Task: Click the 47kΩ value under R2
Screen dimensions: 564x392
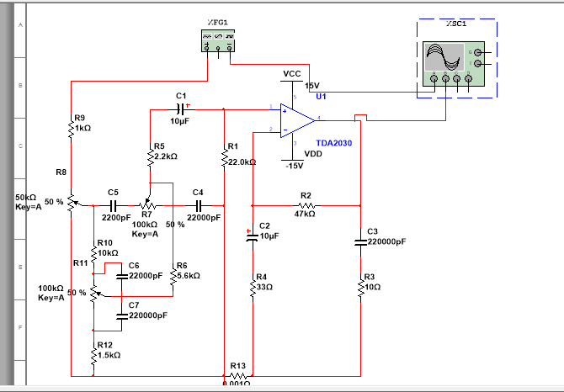Action: coord(305,215)
